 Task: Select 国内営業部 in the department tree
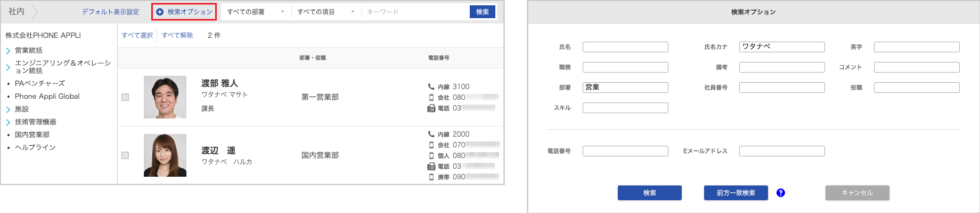(32, 135)
